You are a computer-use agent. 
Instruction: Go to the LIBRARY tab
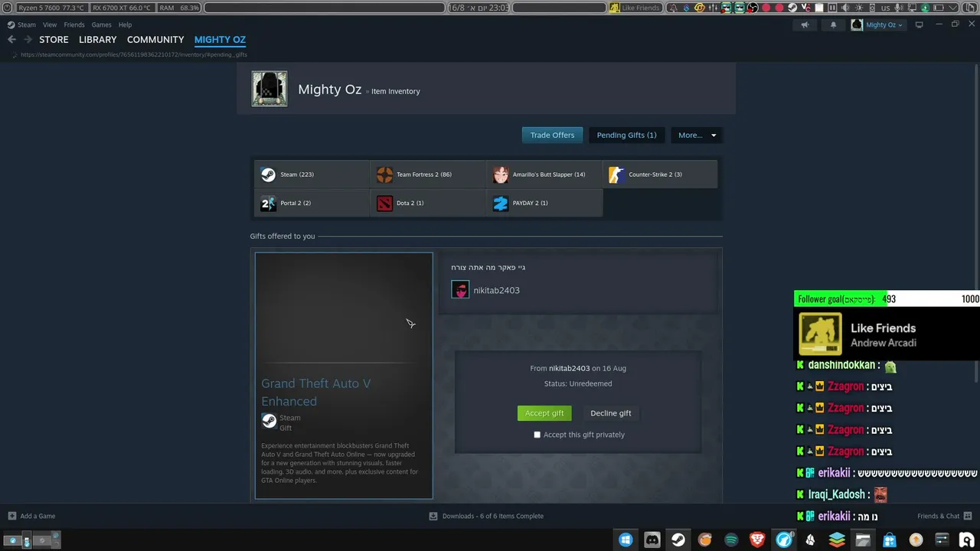click(x=98, y=40)
